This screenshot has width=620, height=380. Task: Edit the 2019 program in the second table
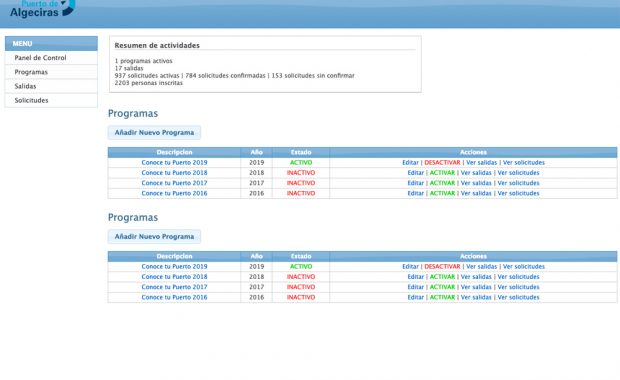click(410, 267)
